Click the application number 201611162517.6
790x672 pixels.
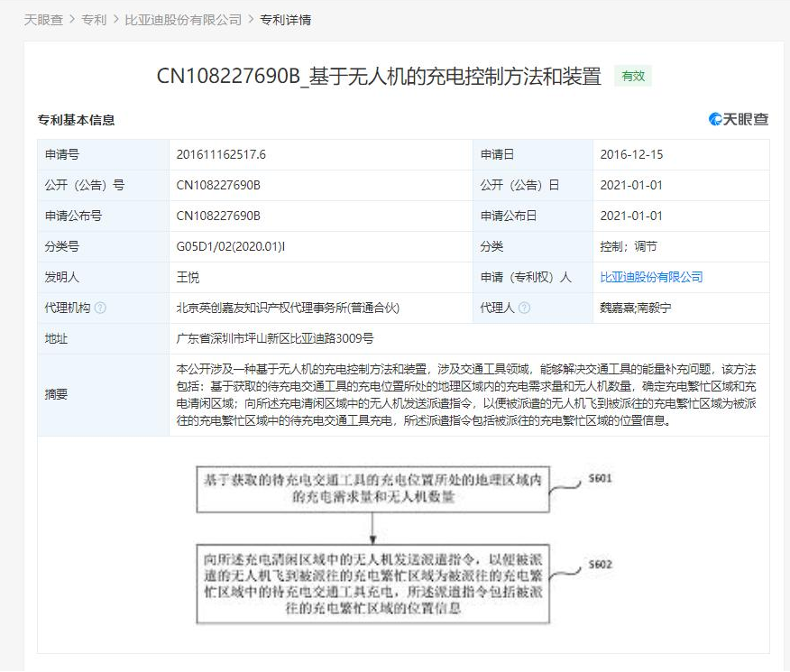point(222,154)
